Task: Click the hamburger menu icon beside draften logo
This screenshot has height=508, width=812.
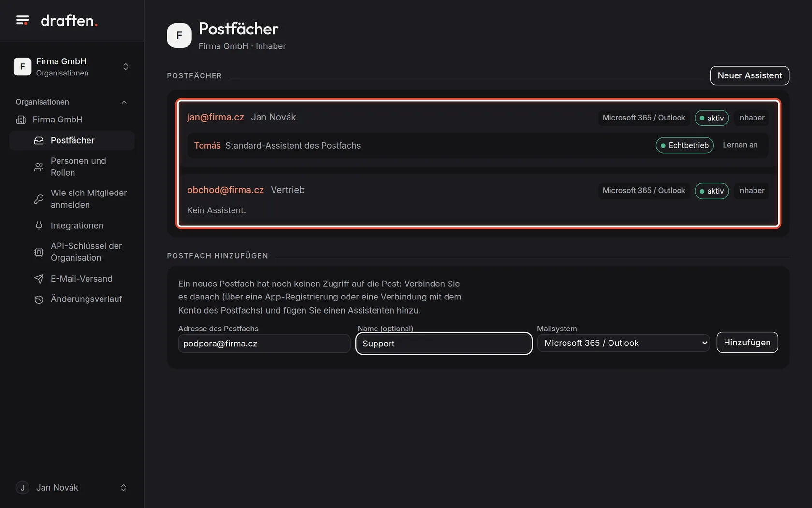Action: tap(22, 20)
